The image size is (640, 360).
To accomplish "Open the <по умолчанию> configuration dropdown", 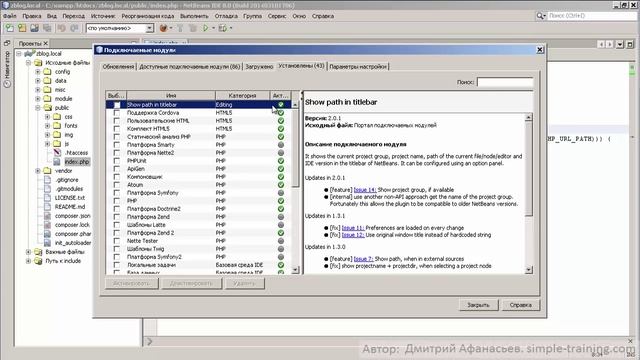I will (x=149, y=28).
